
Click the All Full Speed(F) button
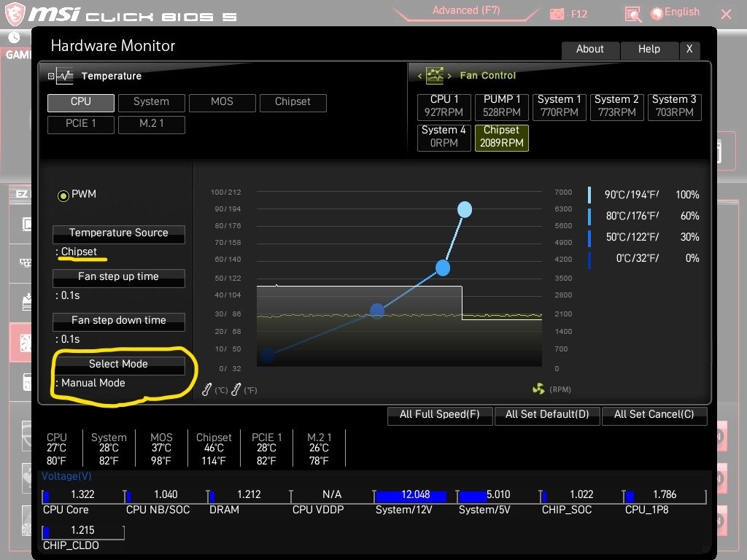[439, 415]
